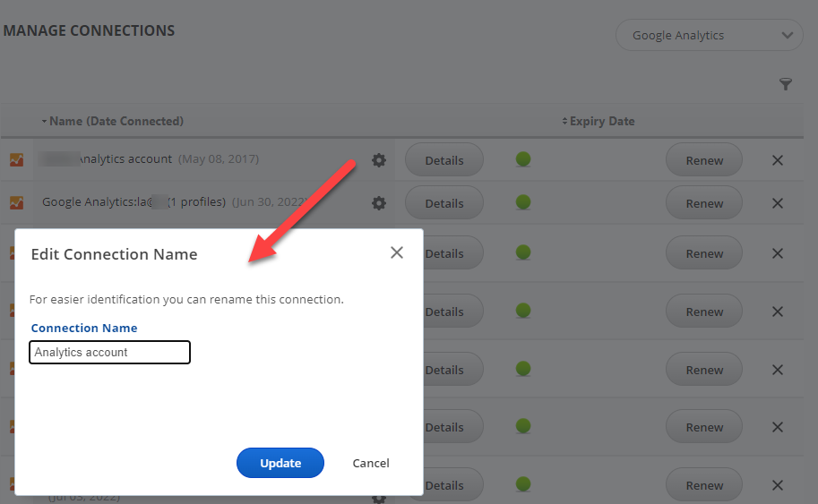Click the filter funnel icon
The width and height of the screenshot is (818, 504).
[x=786, y=84]
